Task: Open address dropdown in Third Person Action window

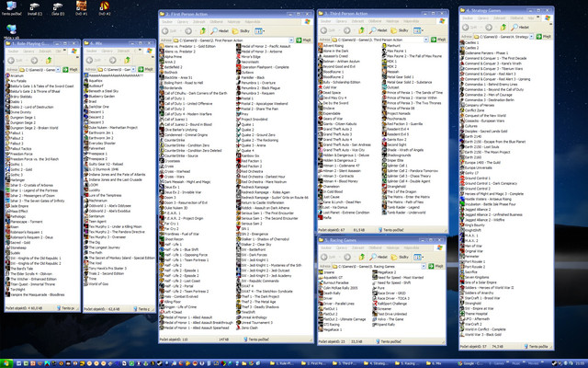Action: coord(426,40)
